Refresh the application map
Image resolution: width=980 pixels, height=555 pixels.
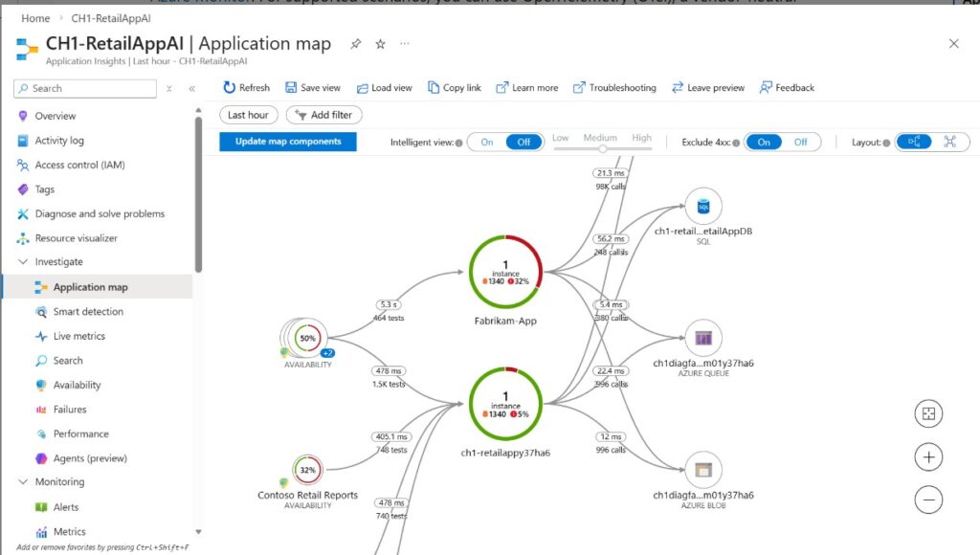click(246, 87)
